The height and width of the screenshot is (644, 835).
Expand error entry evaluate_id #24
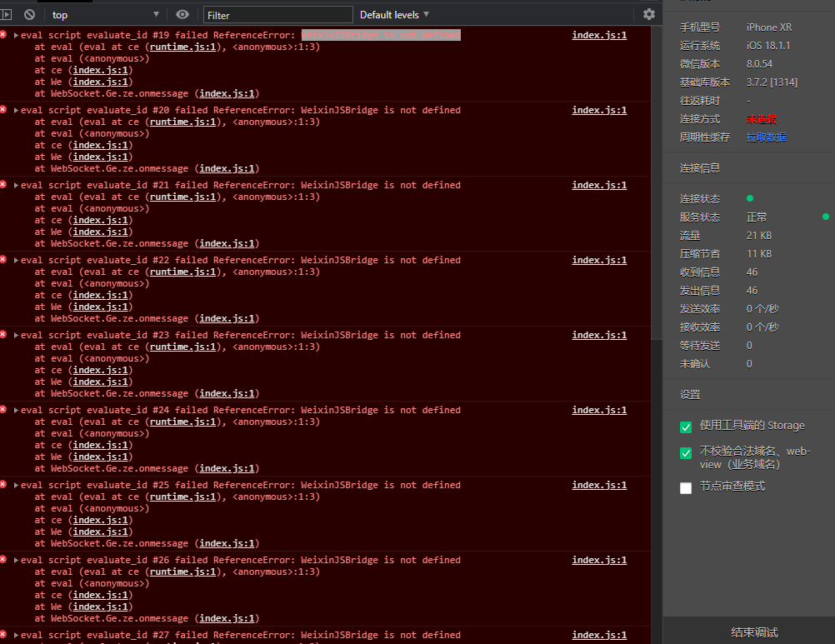click(17, 411)
